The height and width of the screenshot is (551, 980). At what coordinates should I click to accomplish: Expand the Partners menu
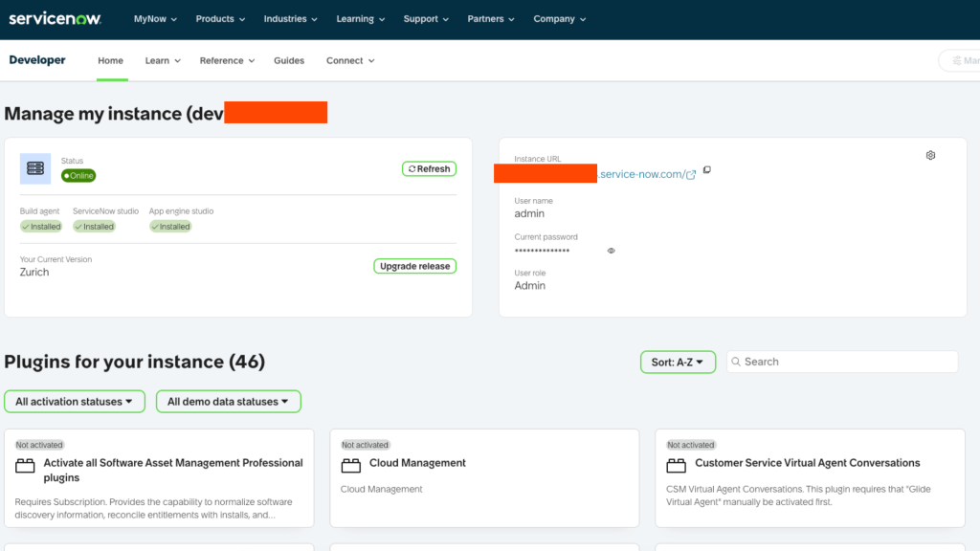[491, 19]
